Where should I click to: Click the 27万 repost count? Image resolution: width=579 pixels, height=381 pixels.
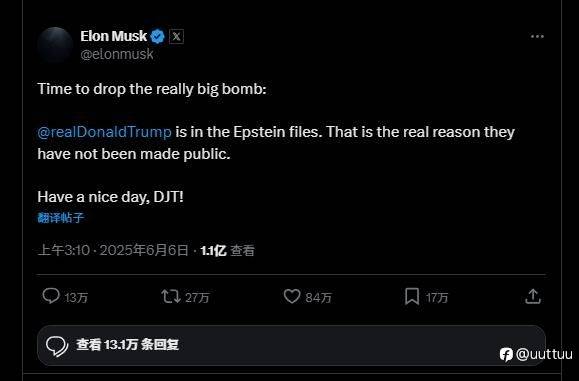[197, 298]
